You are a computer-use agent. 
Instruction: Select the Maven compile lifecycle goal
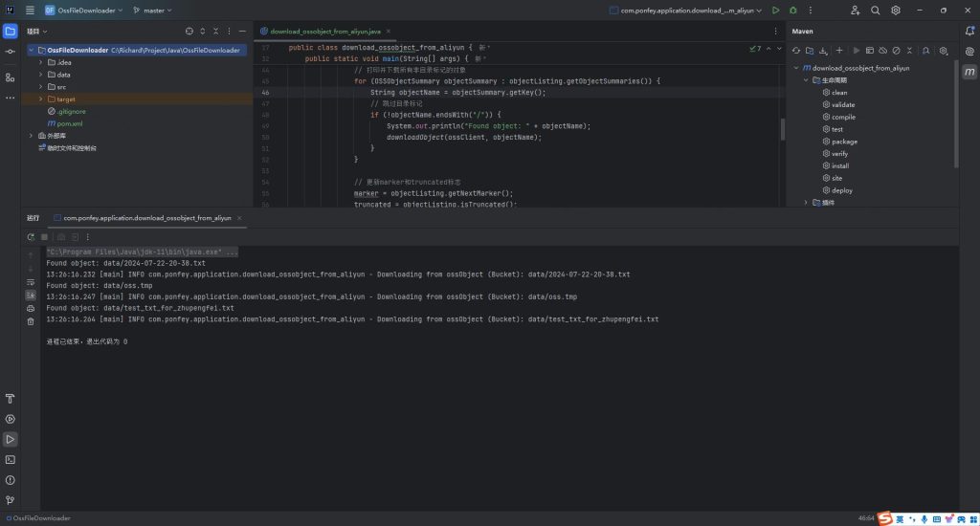(x=843, y=117)
